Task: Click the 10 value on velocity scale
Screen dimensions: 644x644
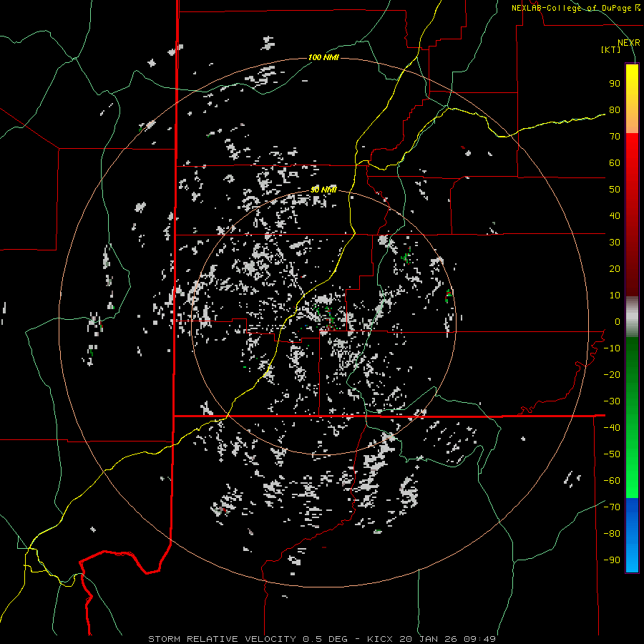Action: (x=615, y=296)
